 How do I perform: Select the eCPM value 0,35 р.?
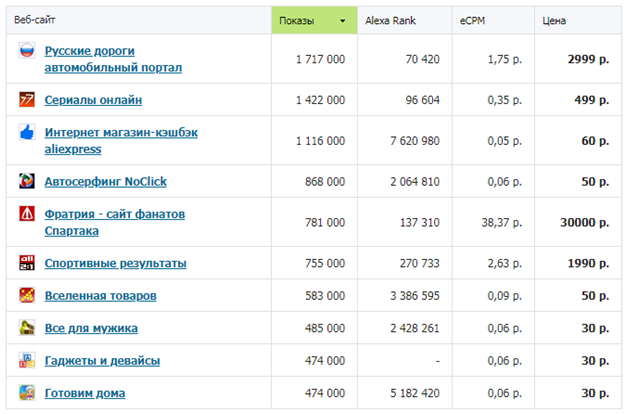coord(505,100)
